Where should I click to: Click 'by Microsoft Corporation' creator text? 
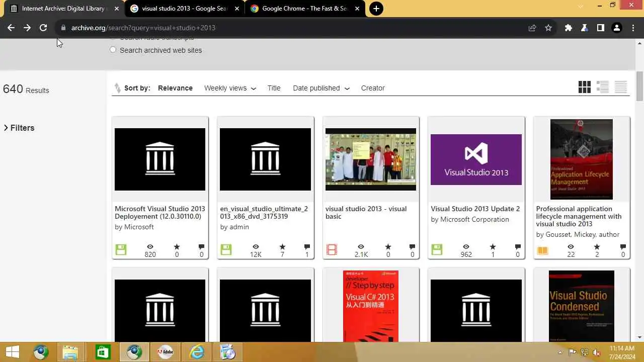[470, 219]
